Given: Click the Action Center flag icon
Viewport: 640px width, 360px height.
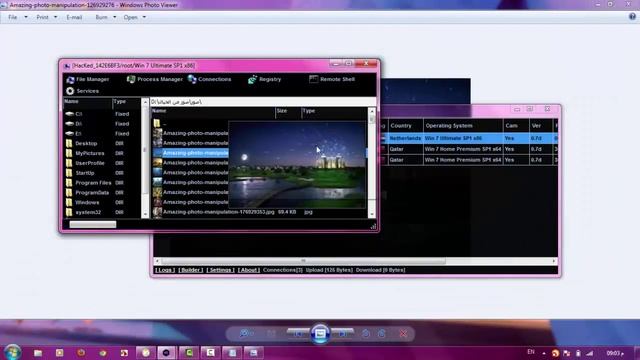Looking at the screenshot, I should [567, 353].
